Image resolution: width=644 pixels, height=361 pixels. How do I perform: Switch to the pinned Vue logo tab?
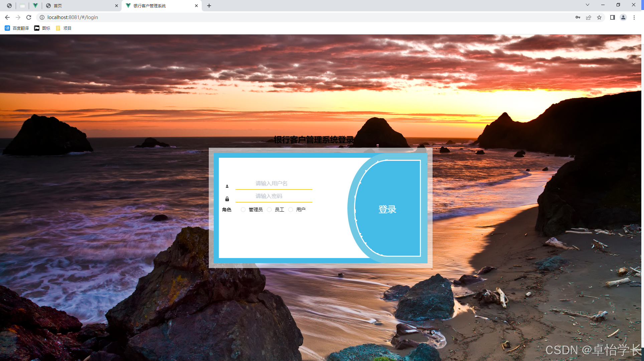point(35,6)
